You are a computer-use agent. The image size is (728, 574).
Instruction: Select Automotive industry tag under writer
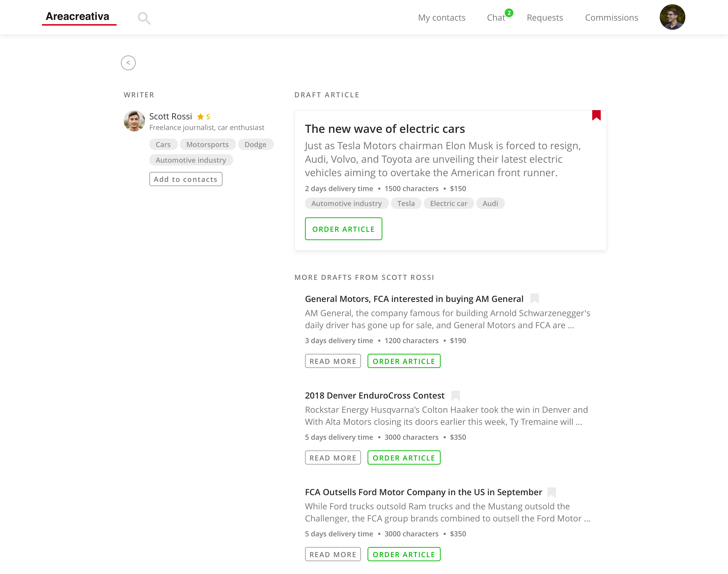pos(191,160)
